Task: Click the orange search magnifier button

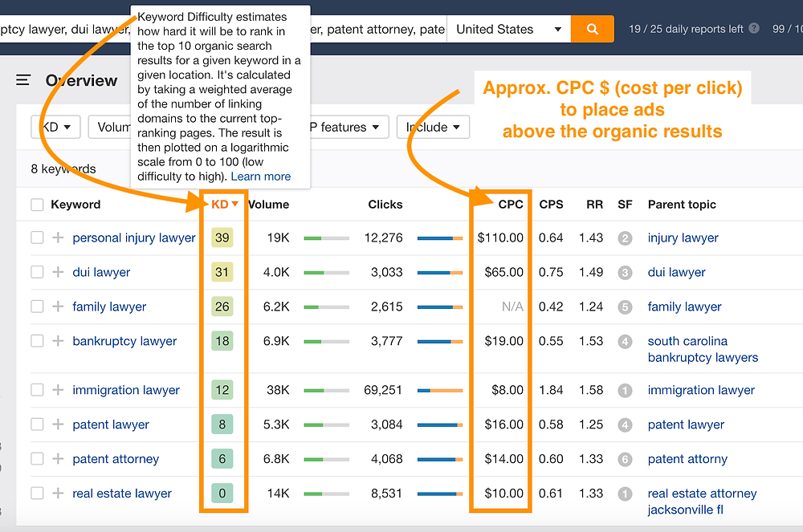Action: pos(592,29)
